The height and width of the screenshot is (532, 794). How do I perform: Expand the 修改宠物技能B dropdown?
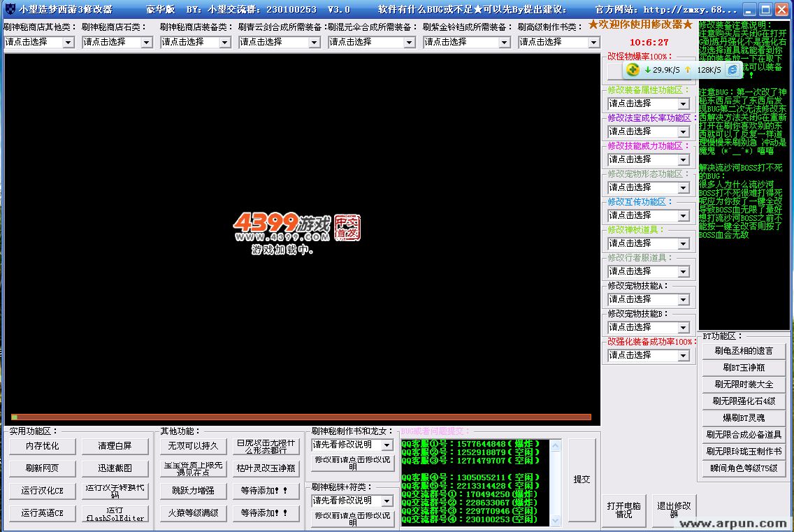[x=649, y=327]
